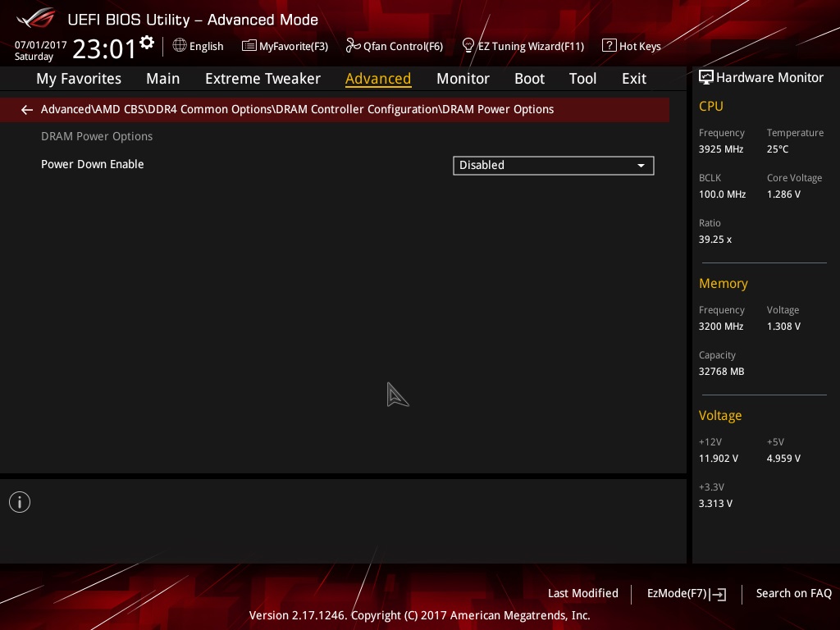
Task: Click the Version 2.17.1246 copyright text
Action: tap(419, 615)
